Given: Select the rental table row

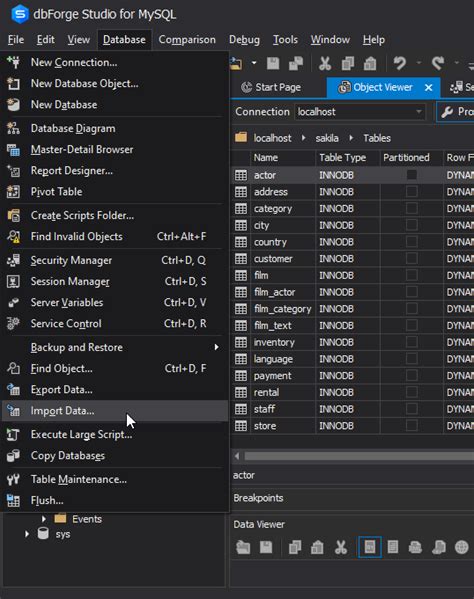Looking at the screenshot, I should tap(353, 392).
